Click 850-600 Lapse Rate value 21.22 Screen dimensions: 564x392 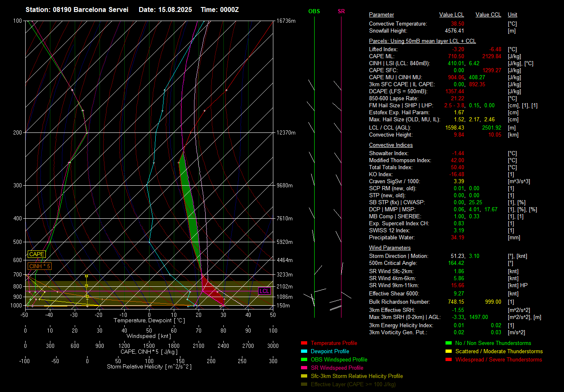[457, 98]
